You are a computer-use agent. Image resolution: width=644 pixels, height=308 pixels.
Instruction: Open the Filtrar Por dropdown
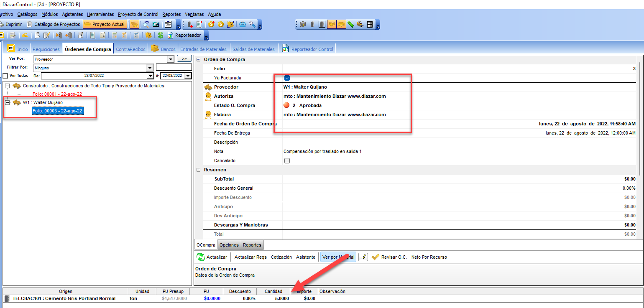click(x=150, y=68)
